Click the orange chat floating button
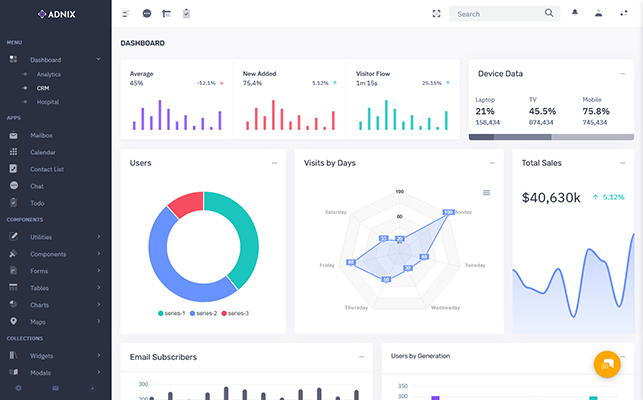The height and width of the screenshot is (400, 643). tap(607, 364)
